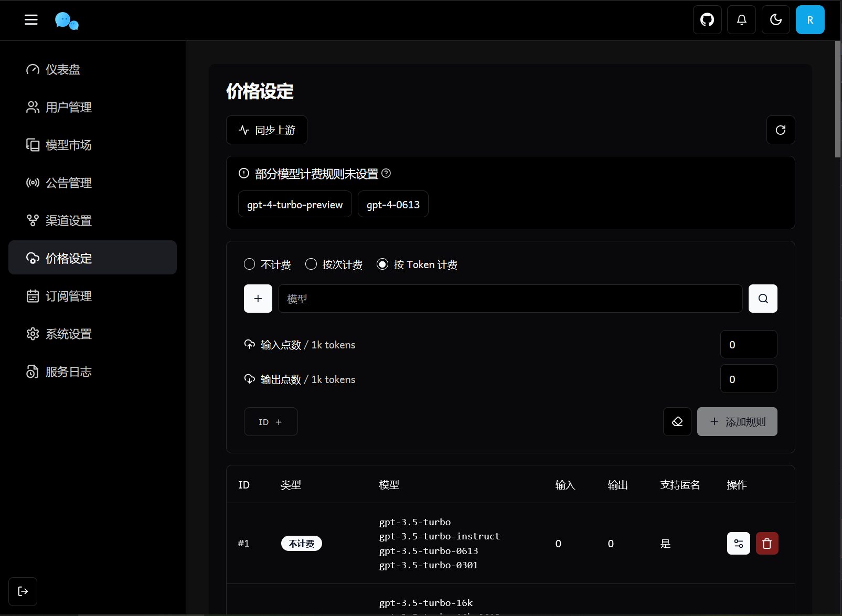The width and height of the screenshot is (842, 616).
Task: Choose the 不计费 radio option
Action: tap(250, 264)
